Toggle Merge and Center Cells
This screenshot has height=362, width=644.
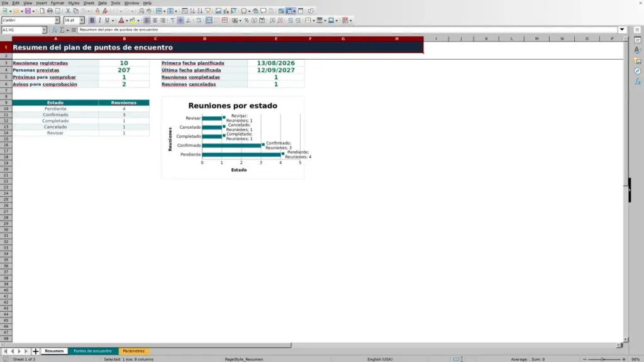point(209,21)
